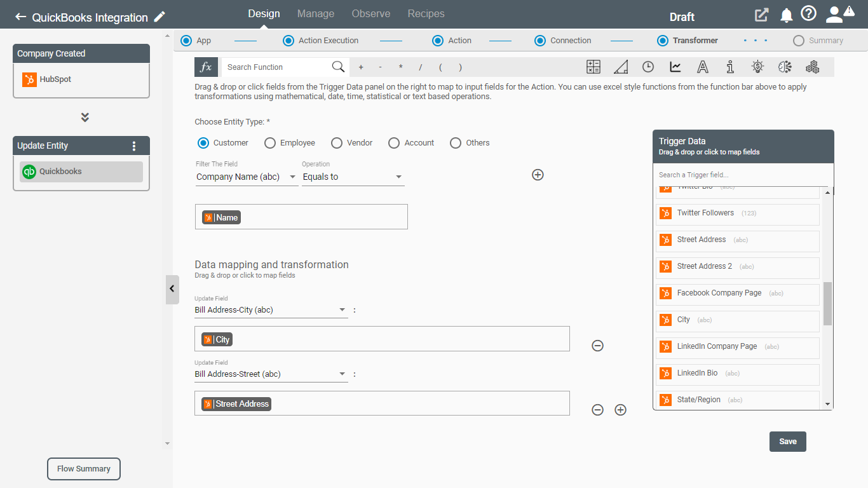
Task: Insert the minus operator
Action: pyautogui.click(x=380, y=67)
